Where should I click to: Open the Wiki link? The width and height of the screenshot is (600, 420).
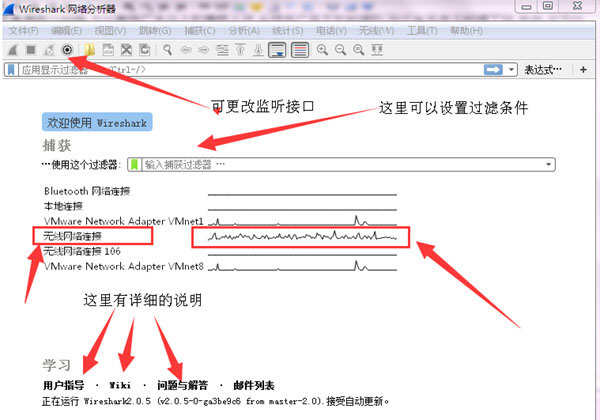pos(120,385)
